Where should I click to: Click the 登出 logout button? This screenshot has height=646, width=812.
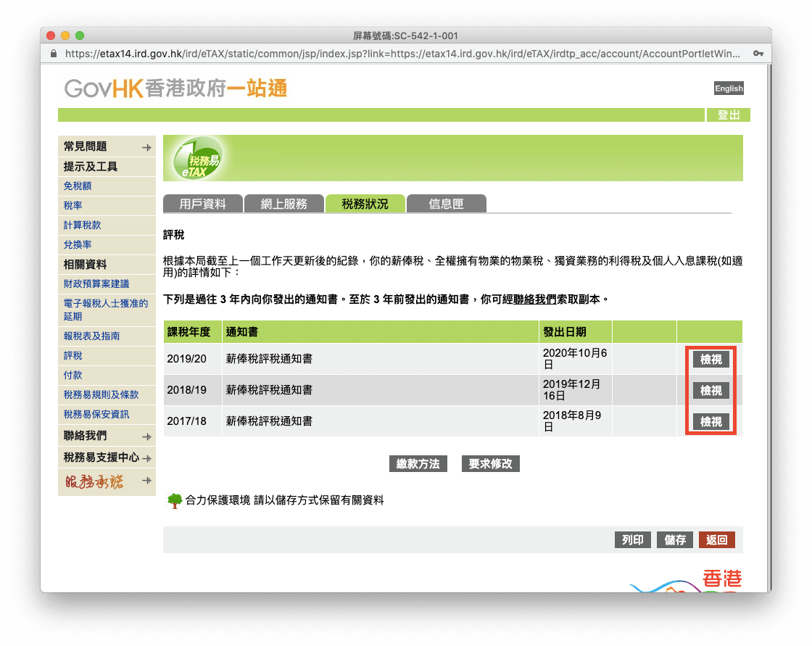click(729, 115)
